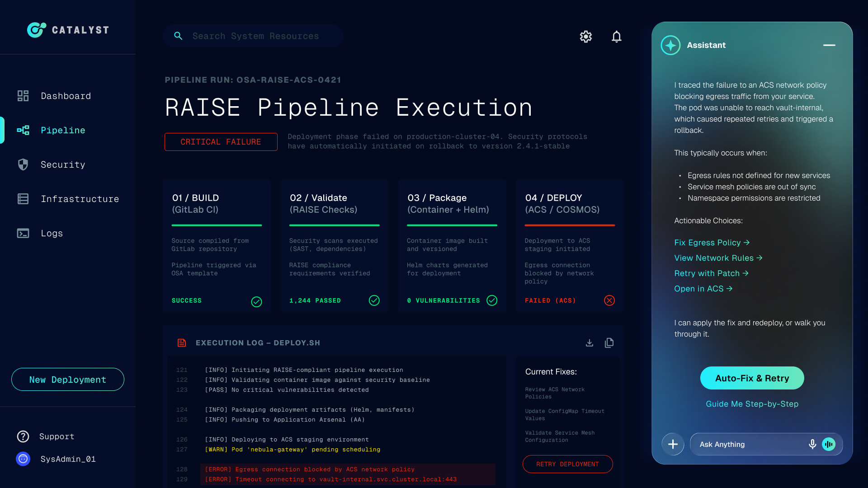Click log line 123 PASS entry
This screenshot has height=488, width=868.
pyautogui.click(x=287, y=390)
